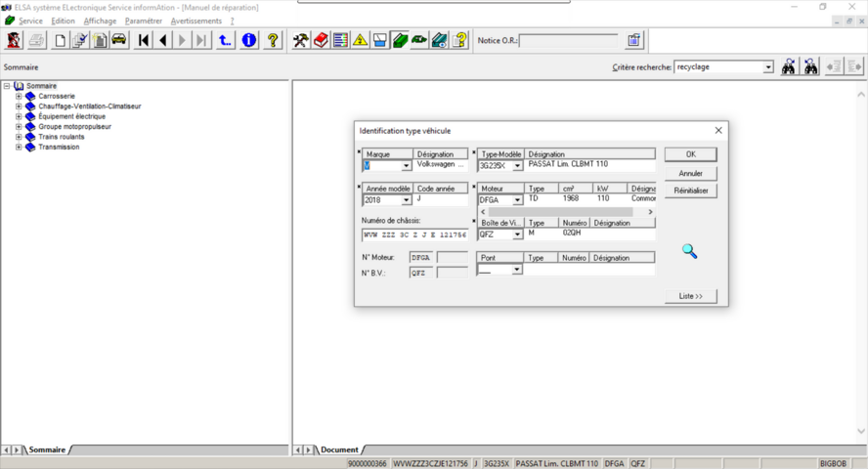Click the document with yellow star icon
868x469 pixels.
tap(100, 40)
